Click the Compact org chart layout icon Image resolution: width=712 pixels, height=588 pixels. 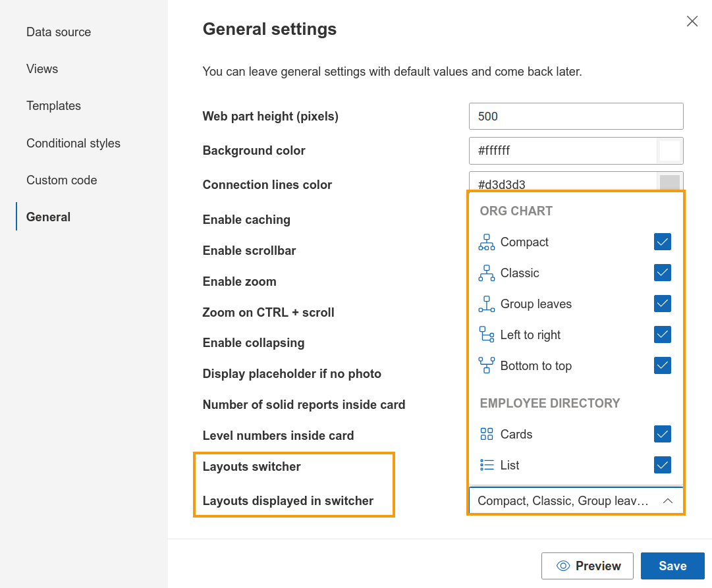click(486, 242)
